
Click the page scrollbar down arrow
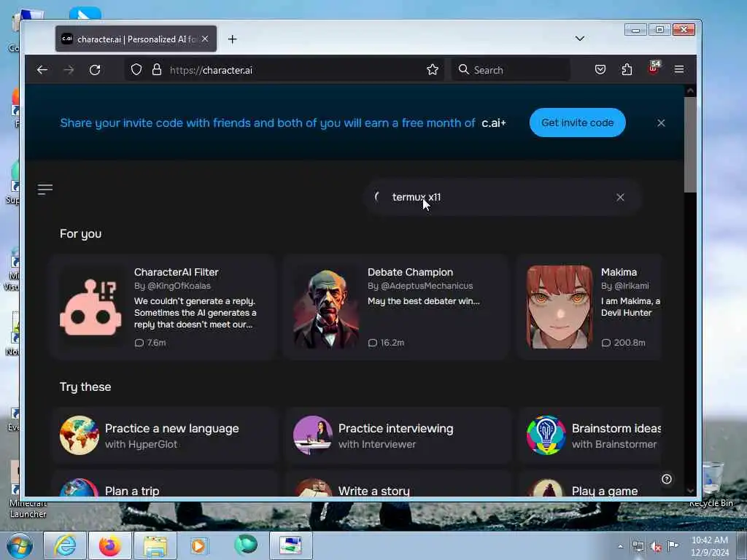click(x=690, y=491)
